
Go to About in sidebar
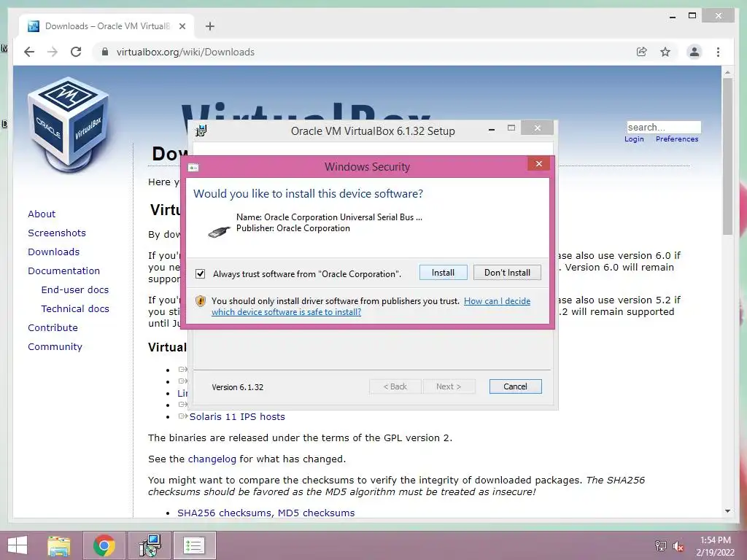pos(42,214)
